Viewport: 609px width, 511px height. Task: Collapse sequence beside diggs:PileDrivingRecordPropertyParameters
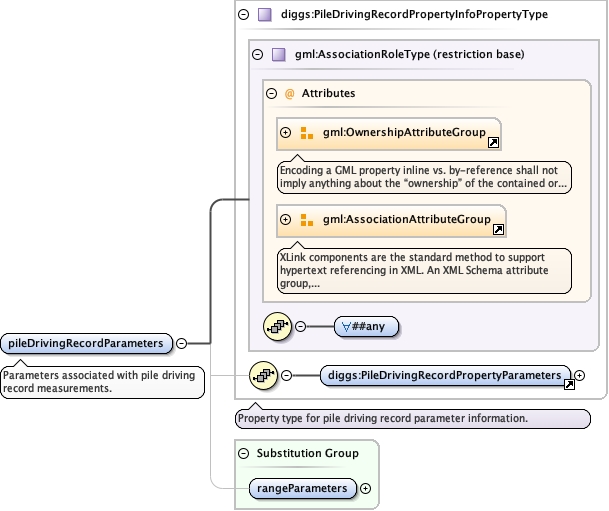[287, 376]
